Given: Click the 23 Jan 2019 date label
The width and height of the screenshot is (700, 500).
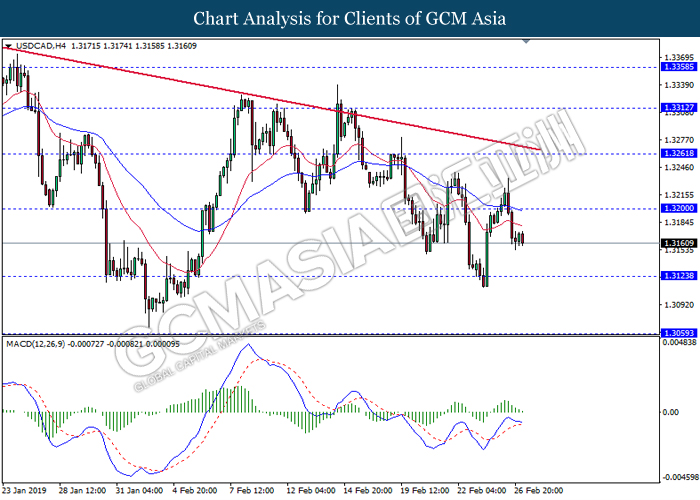Looking at the screenshot, I should click(24, 491).
